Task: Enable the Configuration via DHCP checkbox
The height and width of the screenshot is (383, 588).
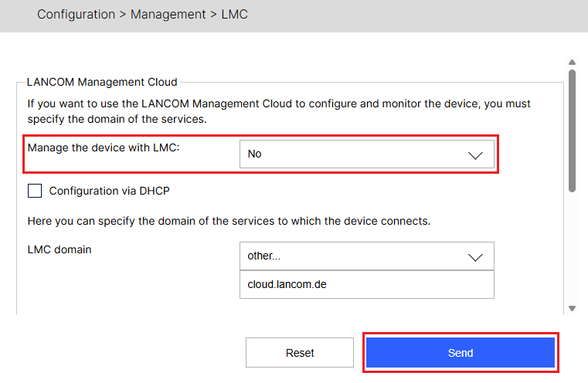Action: 35,190
